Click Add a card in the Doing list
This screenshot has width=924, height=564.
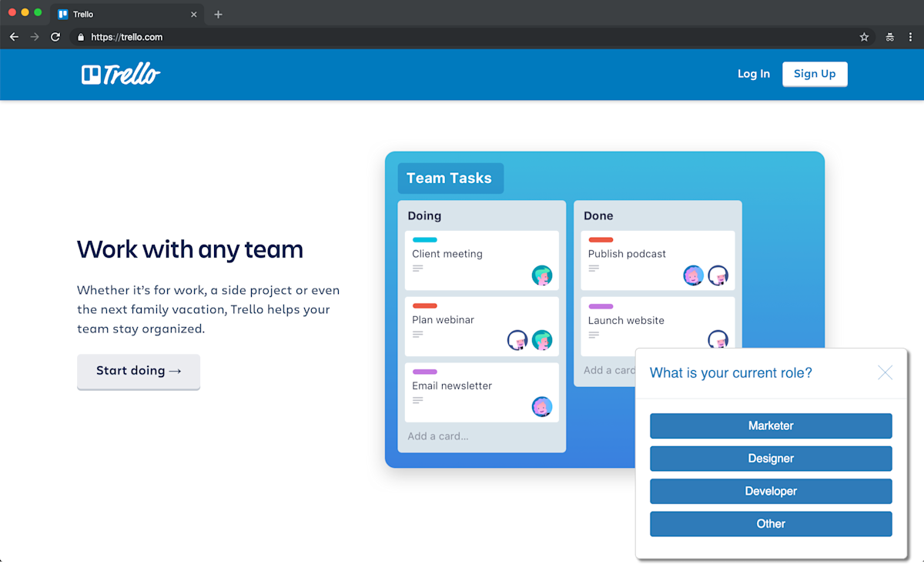point(437,436)
